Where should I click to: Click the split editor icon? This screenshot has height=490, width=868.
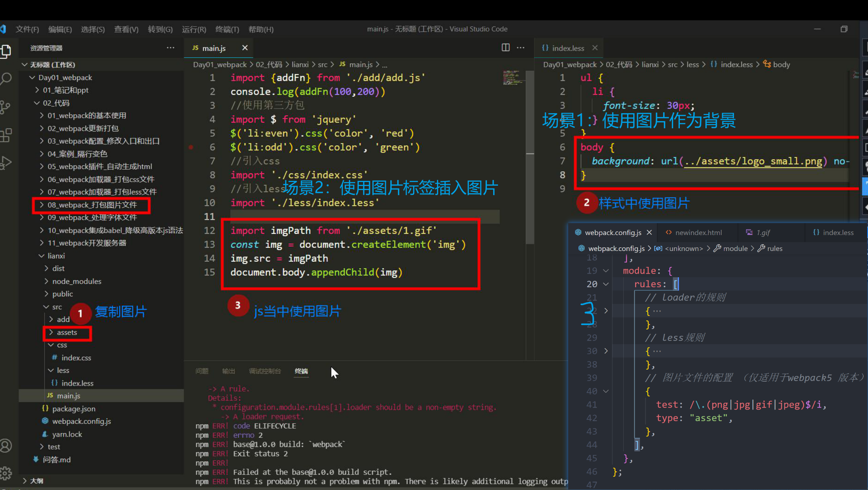506,47
